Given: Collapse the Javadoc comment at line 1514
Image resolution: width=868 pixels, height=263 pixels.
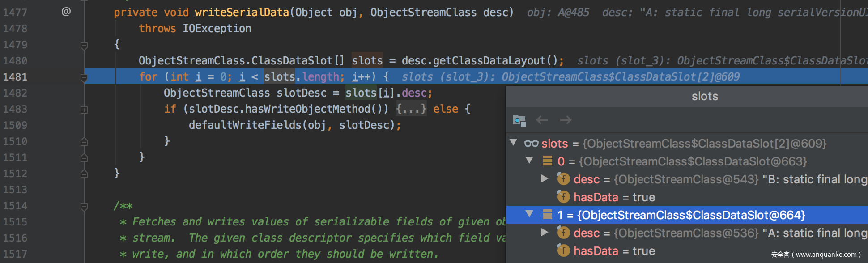Looking at the screenshot, I should point(84,206).
